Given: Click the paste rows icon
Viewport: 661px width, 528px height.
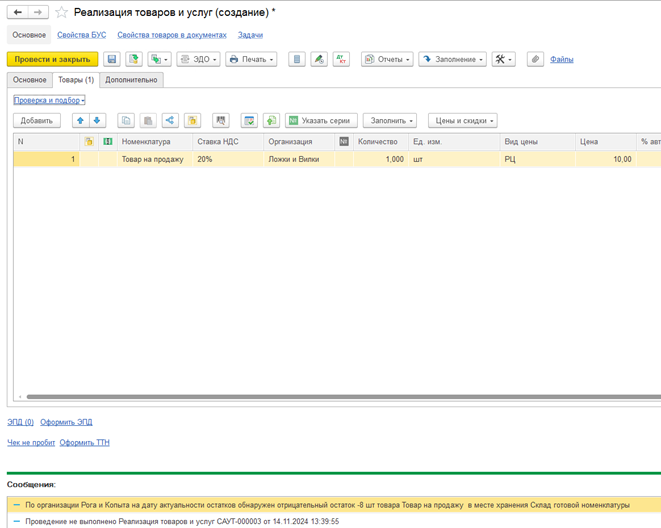Looking at the screenshot, I should [x=148, y=121].
